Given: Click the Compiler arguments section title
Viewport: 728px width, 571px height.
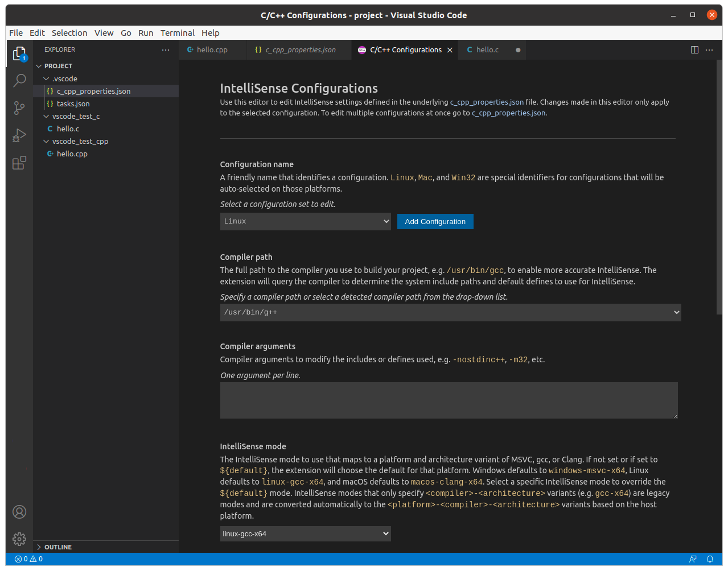Looking at the screenshot, I should (258, 346).
